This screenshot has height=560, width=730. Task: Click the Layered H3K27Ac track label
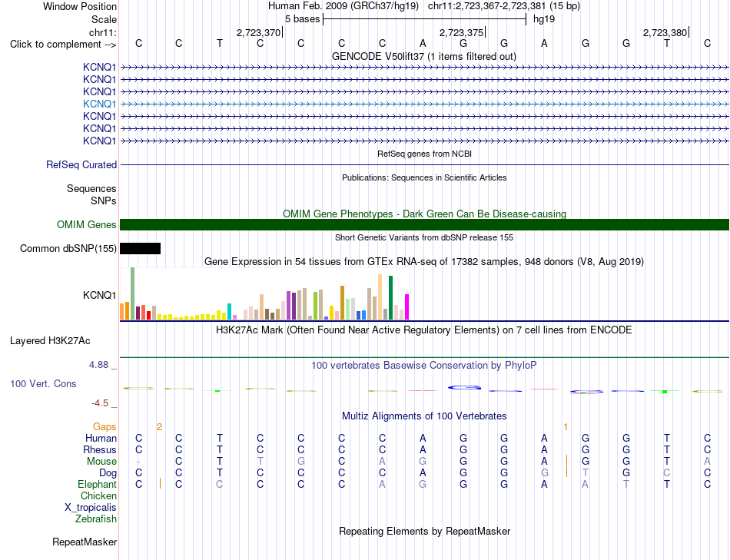coord(50,341)
